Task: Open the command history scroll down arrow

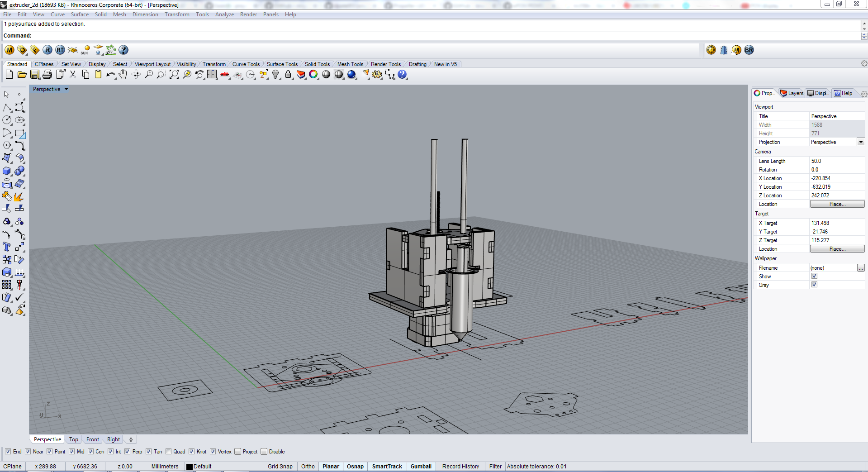Action: coord(864,29)
